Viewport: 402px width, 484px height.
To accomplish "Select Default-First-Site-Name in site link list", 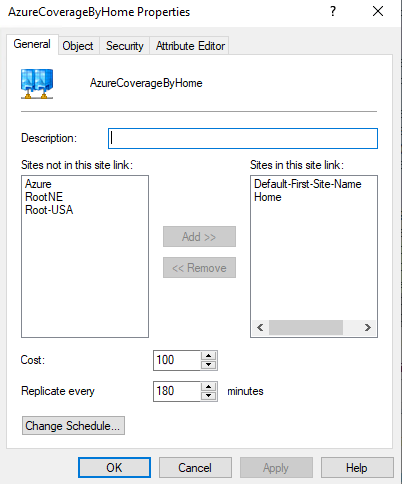I will click(308, 184).
